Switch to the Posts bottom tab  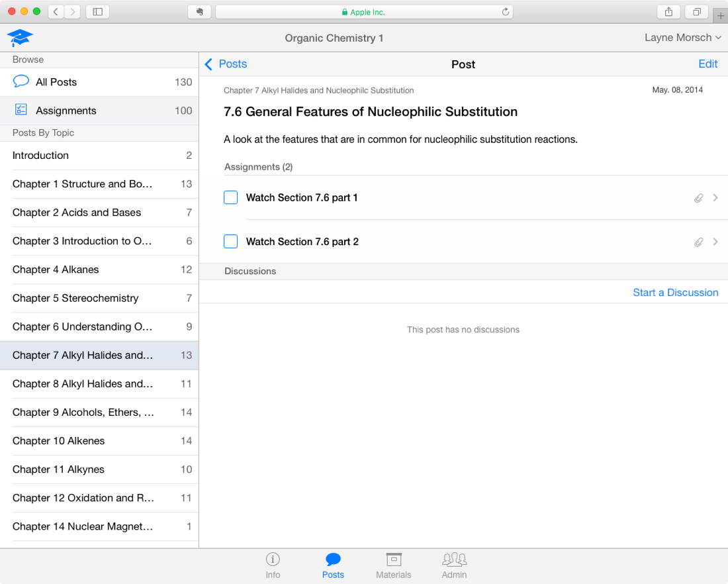(x=333, y=565)
